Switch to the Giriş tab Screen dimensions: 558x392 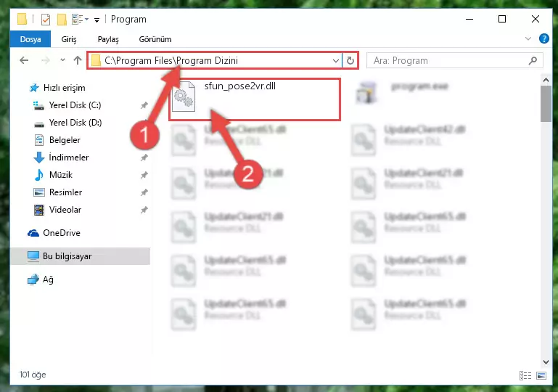(x=69, y=39)
